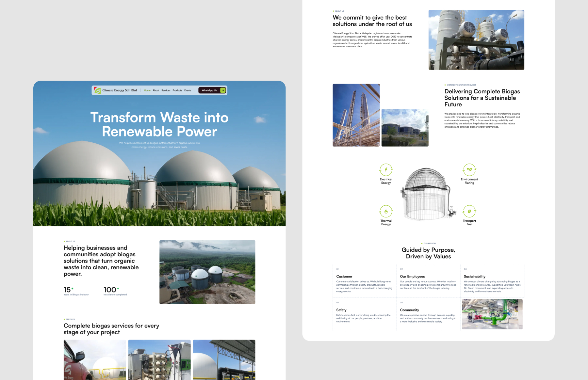Open the Home nav item

(x=147, y=90)
